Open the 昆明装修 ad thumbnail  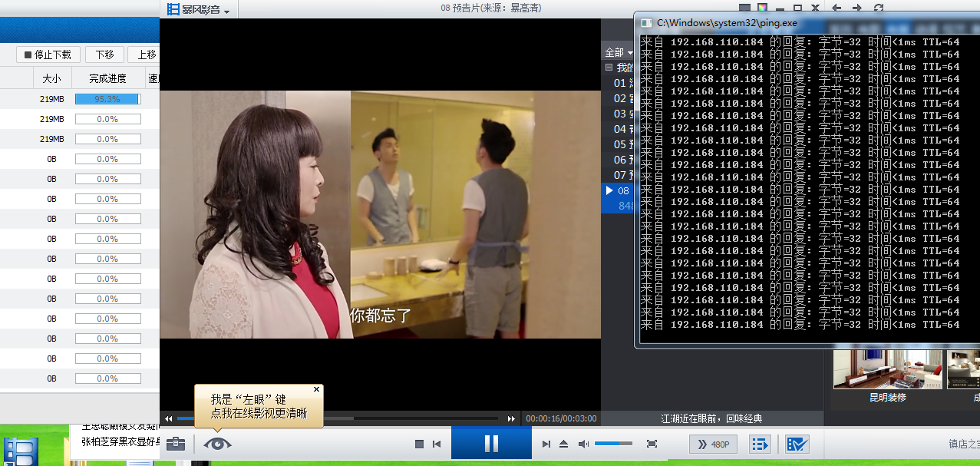pos(887,371)
